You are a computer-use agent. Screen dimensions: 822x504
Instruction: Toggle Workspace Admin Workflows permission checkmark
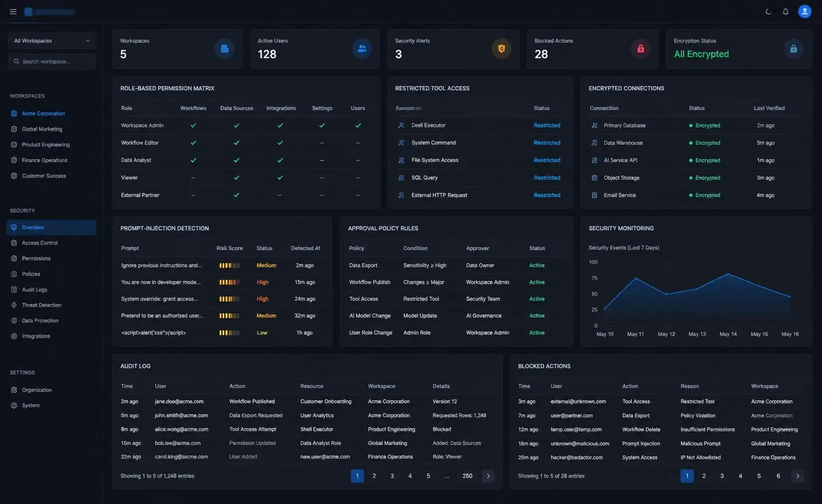pos(193,125)
